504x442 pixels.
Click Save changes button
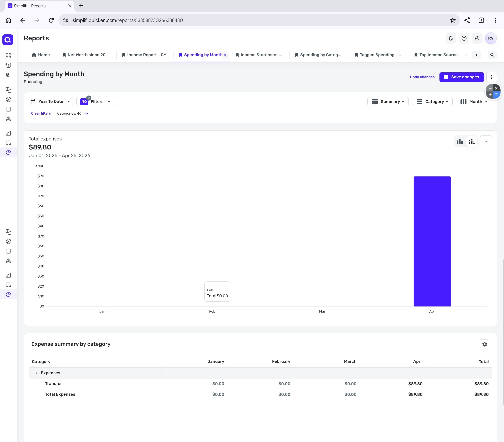pyautogui.click(x=461, y=77)
